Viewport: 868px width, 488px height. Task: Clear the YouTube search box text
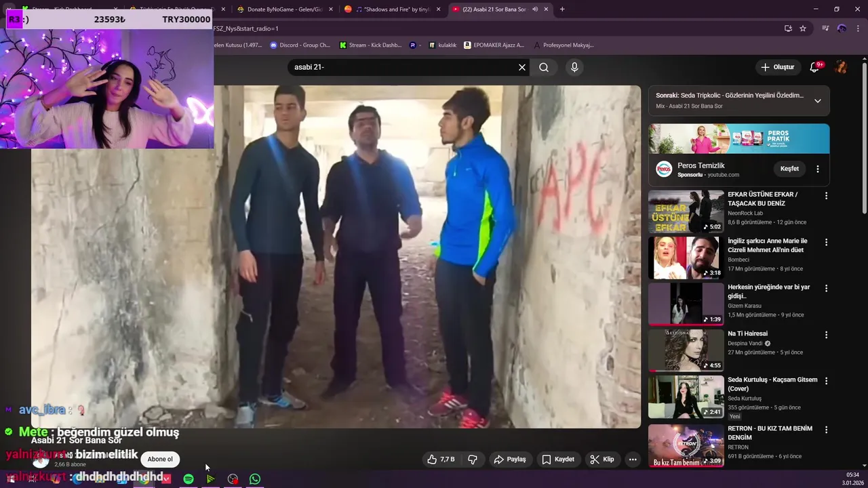pos(522,67)
